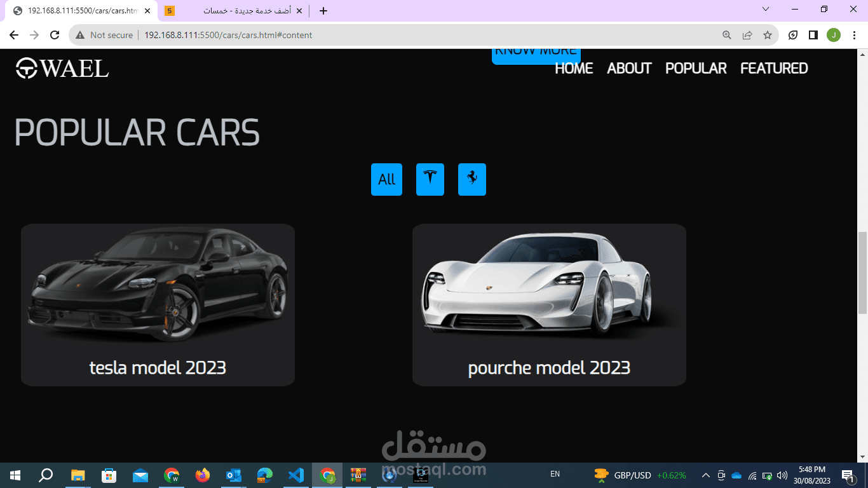The image size is (868, 488).
Task: Show all cars with the All filter
Action: click(x=386, y=179)
